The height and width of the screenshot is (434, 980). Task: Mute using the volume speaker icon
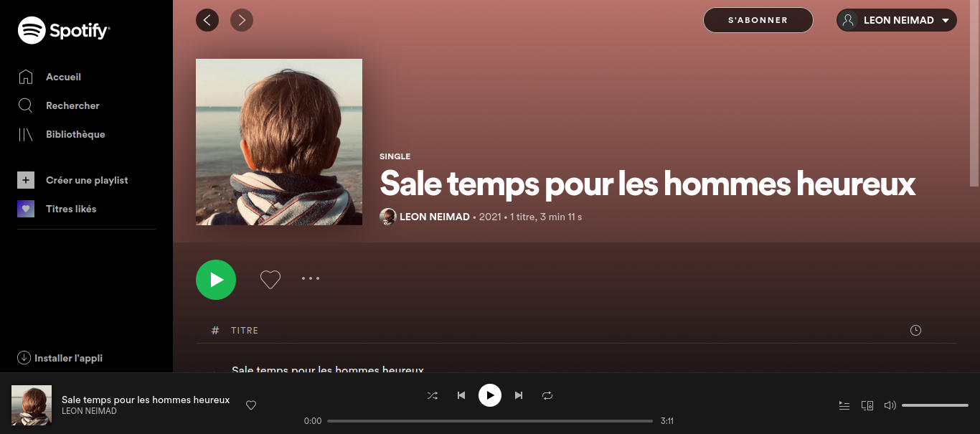click(x=890, y=405)
